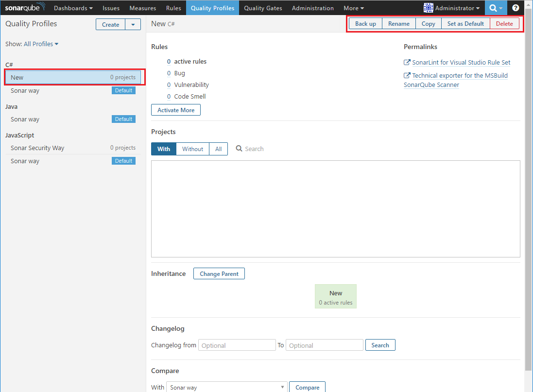Viewport: 533px width, 392px height.
Task: Click the red Delete button
Action: tap(504, 23)
